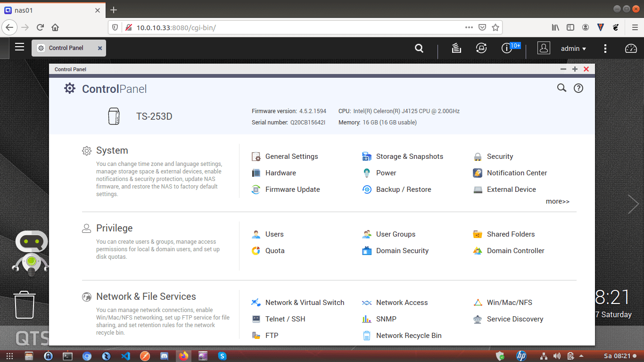
Task: Click the Control Panel help question icon
Action: coord(578,88)
